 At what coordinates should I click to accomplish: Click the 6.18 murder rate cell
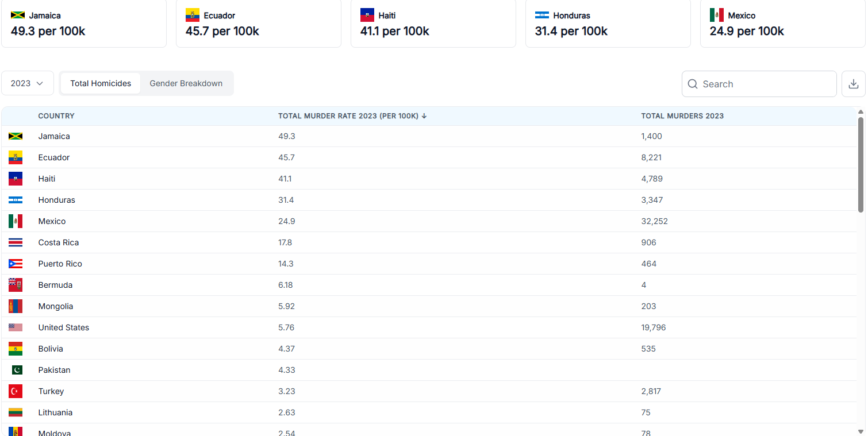pos(286,285)
